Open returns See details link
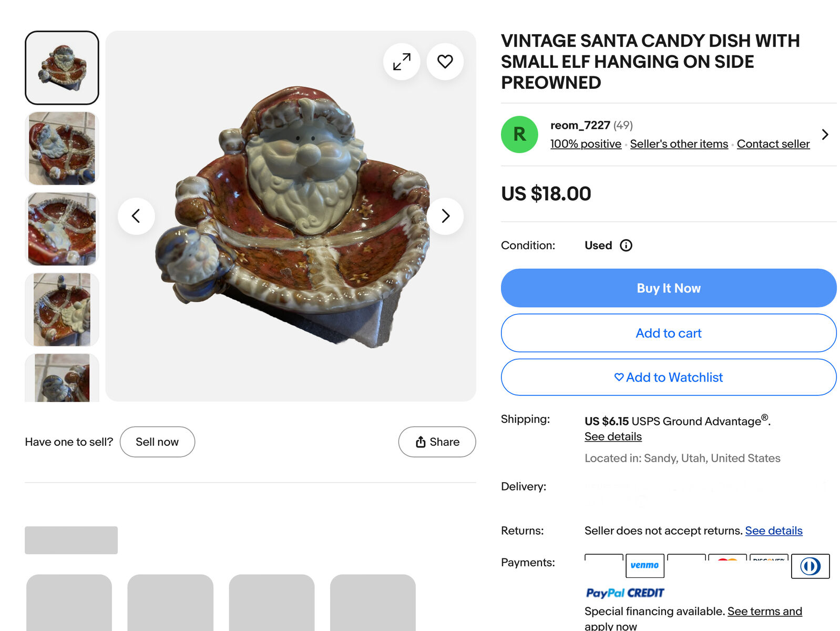840x631 pixels. 773,531
